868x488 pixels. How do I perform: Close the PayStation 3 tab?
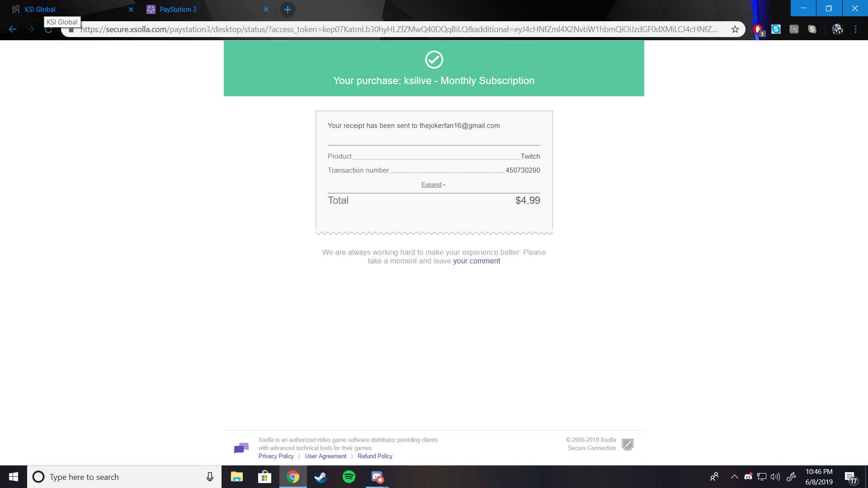click(x=266, y=9)
